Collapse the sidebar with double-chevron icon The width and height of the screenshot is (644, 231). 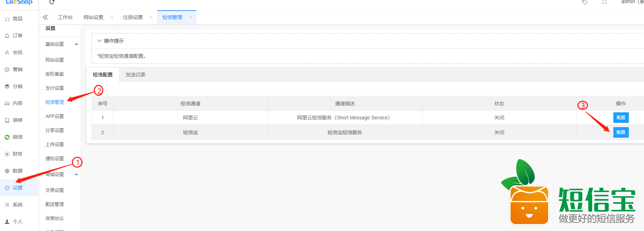coord(45,17)
